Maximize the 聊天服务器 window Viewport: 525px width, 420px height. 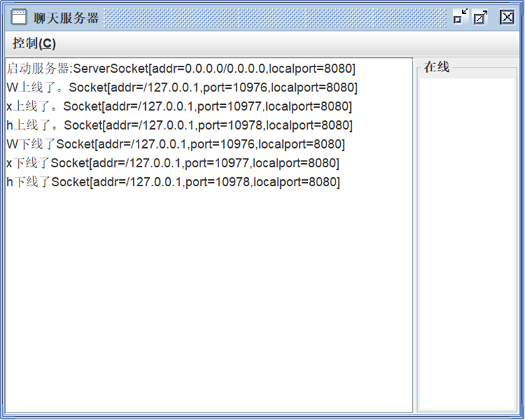[x=481, y=17]
